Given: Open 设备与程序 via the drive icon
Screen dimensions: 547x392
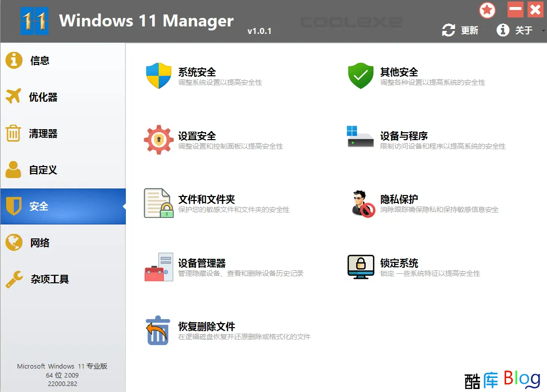Looking at the screenshot, I should pos(360,137).
